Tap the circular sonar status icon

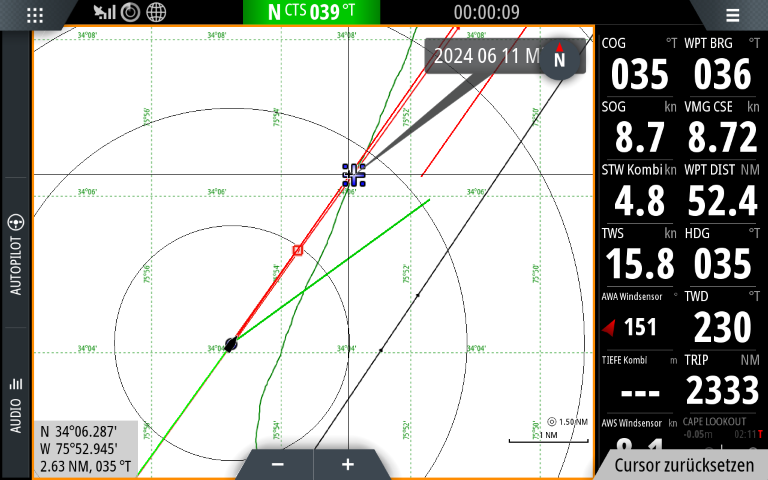point(130,13)
